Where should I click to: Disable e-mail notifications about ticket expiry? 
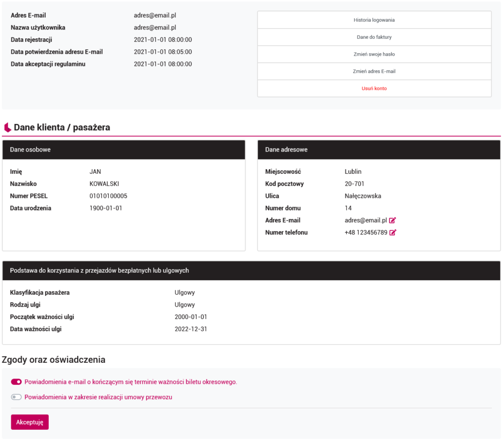pos(16,382)
